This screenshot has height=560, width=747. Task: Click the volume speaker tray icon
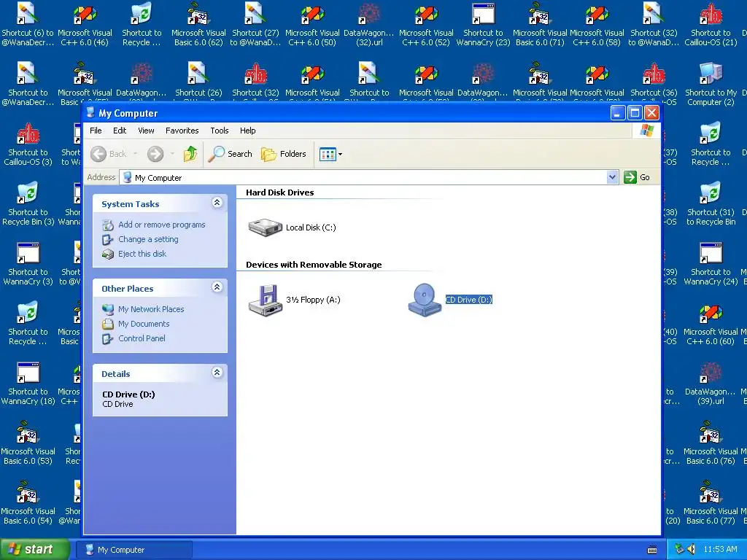pyautogui.click(x=692, y=550)
